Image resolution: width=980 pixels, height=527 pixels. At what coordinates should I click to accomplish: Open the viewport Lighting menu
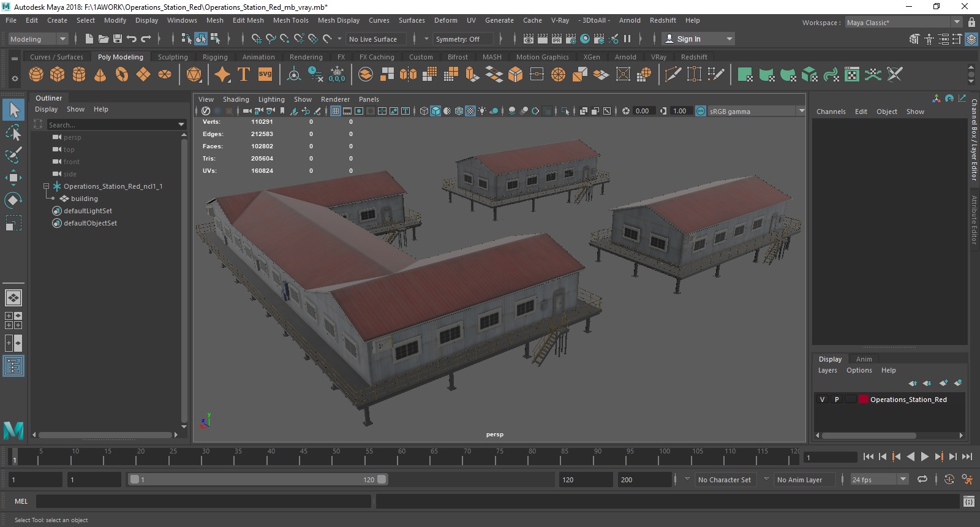point(271,99)
